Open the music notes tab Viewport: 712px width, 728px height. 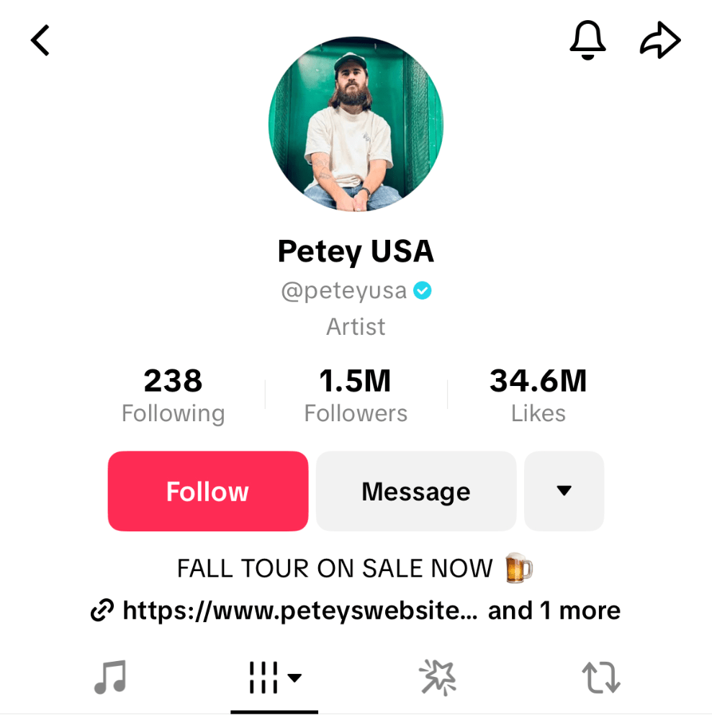tap(110, 677)
